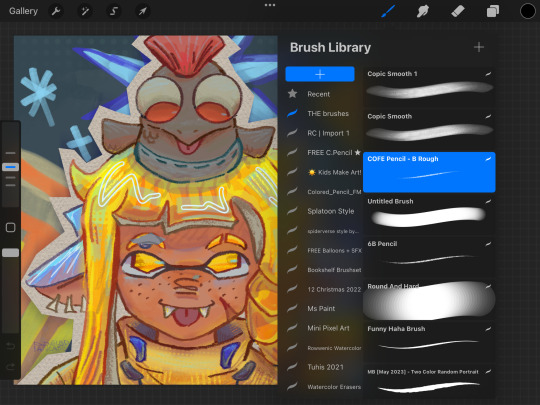Tap the square Modify button in sidebar
Screen dimensions: 540x405
pos(10,227)
